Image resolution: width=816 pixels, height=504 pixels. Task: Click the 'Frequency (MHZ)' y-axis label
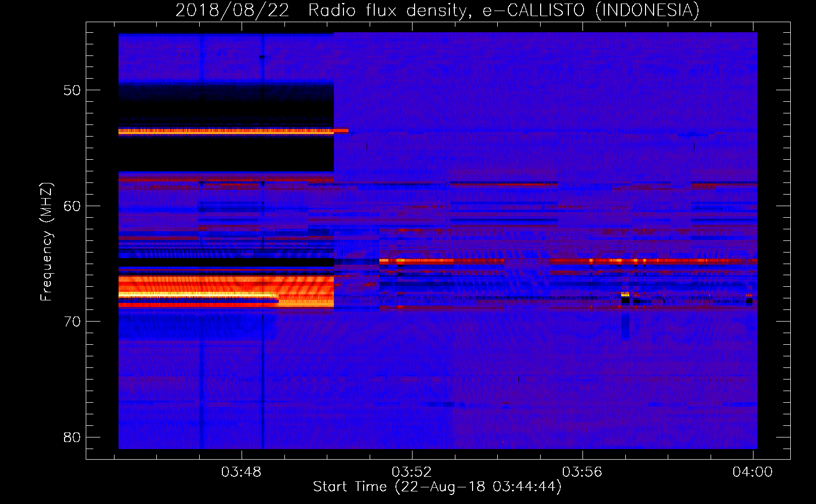coord(46,242)
